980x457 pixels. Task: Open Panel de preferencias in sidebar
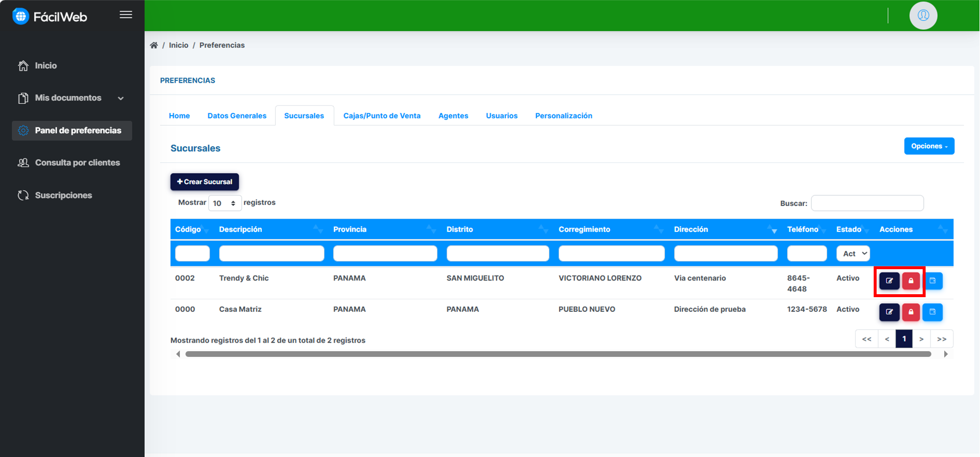click(72, 130)
